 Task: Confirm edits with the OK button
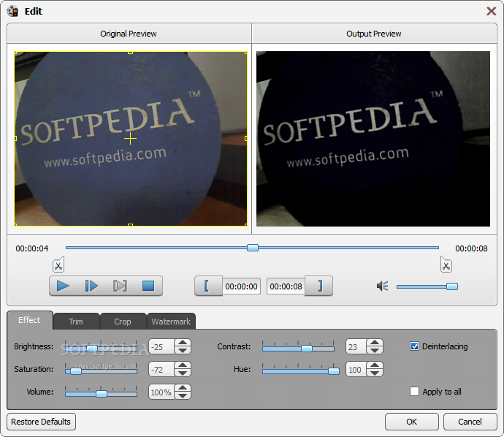point(412,422)
